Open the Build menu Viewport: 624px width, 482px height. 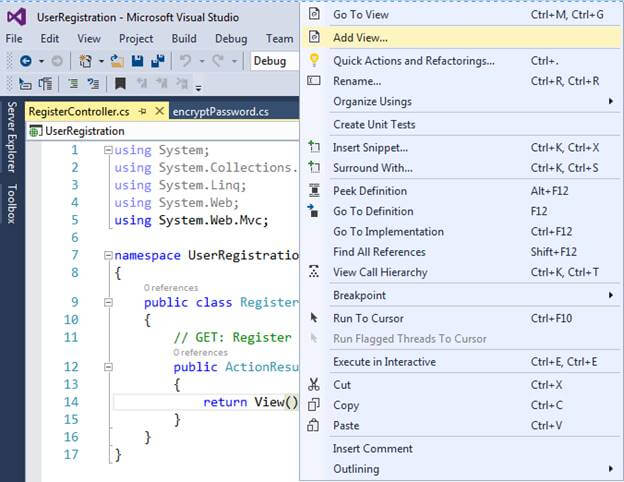[184, 38]
